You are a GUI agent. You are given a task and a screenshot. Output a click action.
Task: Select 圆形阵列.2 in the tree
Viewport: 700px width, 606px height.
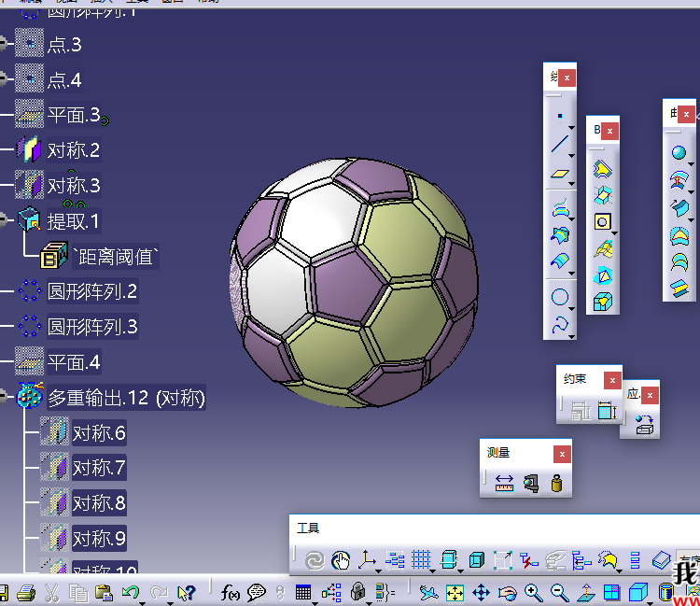point(92,291)
